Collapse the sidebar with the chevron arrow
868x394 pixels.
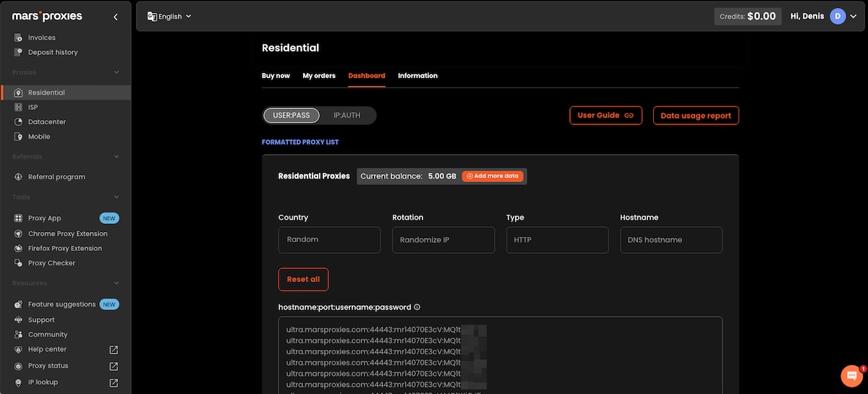point(116,17)
